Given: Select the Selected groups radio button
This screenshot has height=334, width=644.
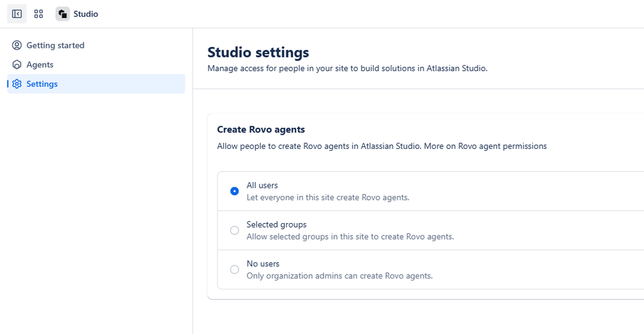Looking at the screenshot, I should tap(235, 230).
